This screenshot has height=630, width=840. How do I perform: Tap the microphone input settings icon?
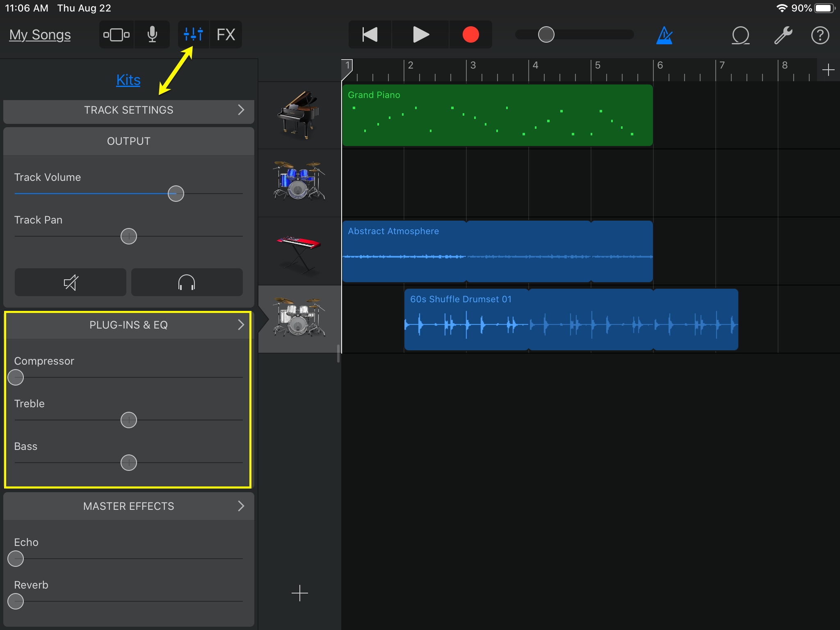pos(152,35)
